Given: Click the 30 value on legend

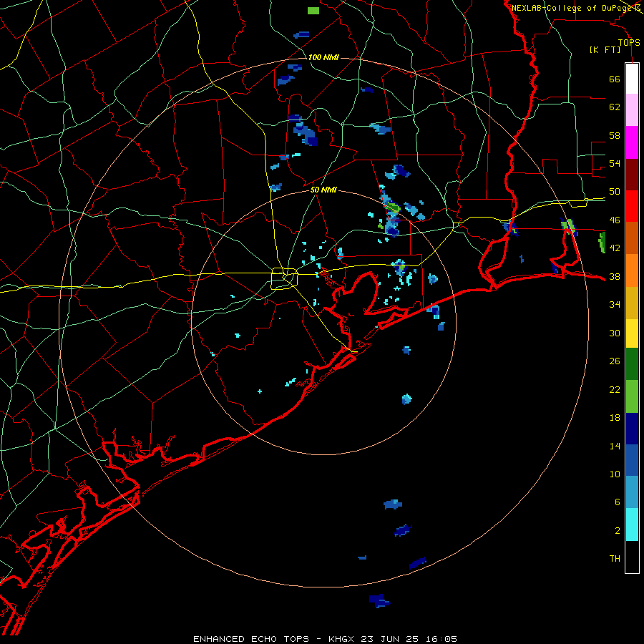Looking at the screenshot, I should click(615, 333).
